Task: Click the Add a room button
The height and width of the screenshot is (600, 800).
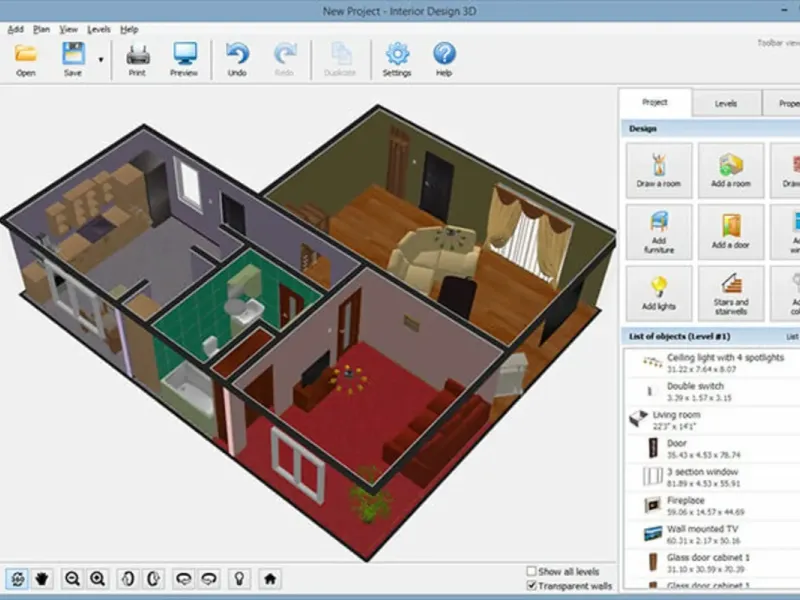Action: pos(731,170)
